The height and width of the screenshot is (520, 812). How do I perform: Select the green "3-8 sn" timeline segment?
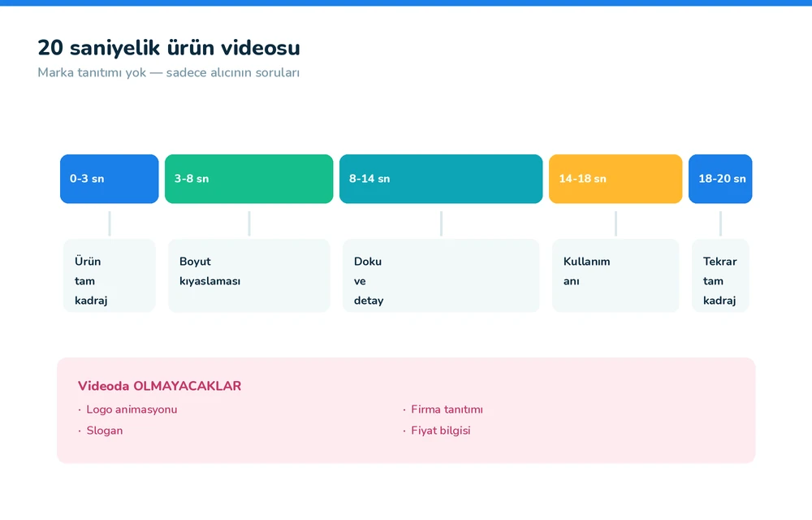248,179
